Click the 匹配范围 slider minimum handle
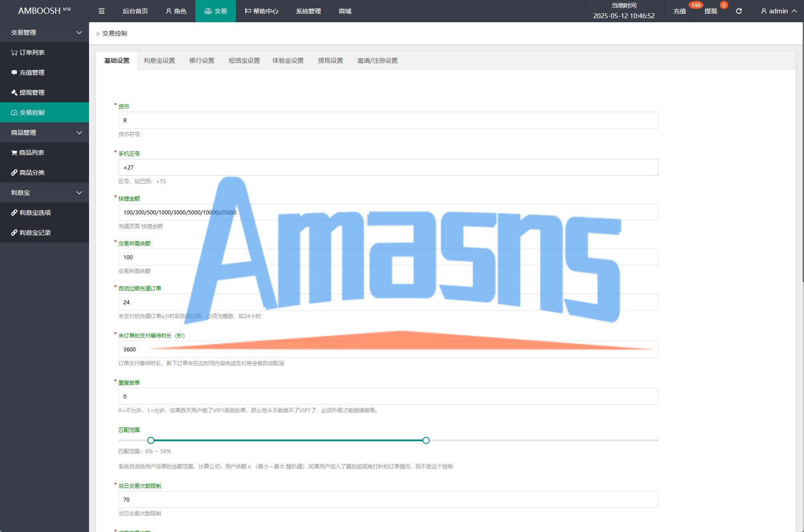The height and width of the screenshot is (532, 804). point(151,440)
